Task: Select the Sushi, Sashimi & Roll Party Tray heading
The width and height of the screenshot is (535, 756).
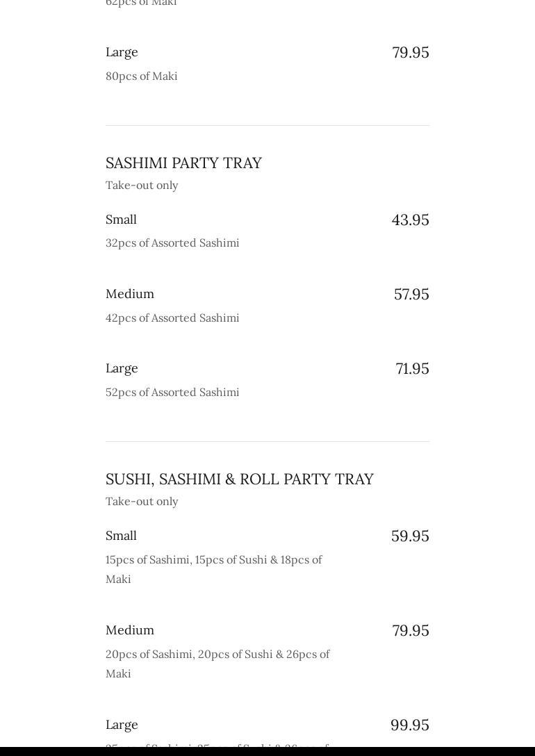Action: (x=239, y=479)
